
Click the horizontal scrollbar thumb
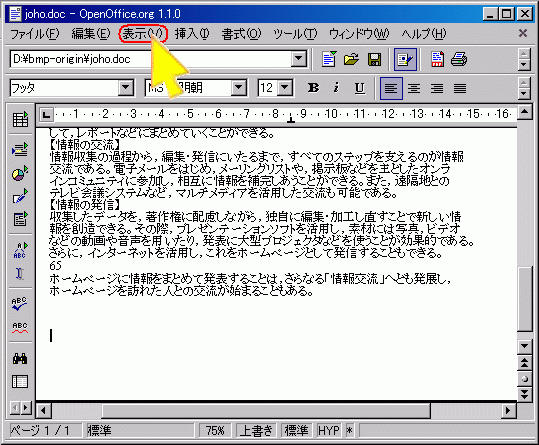point(266,410)
